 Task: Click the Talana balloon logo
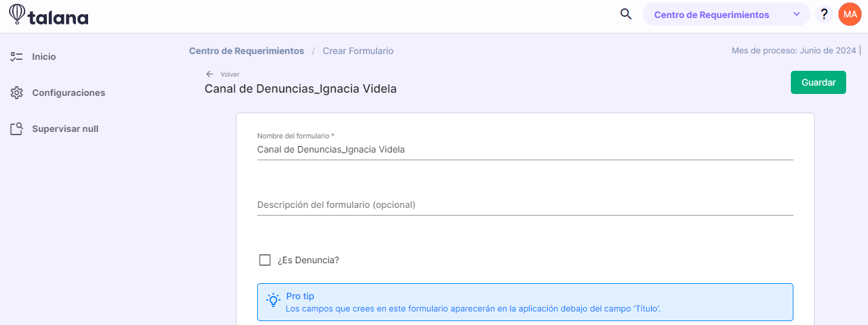pyautogui.click(x=17, y=14)
